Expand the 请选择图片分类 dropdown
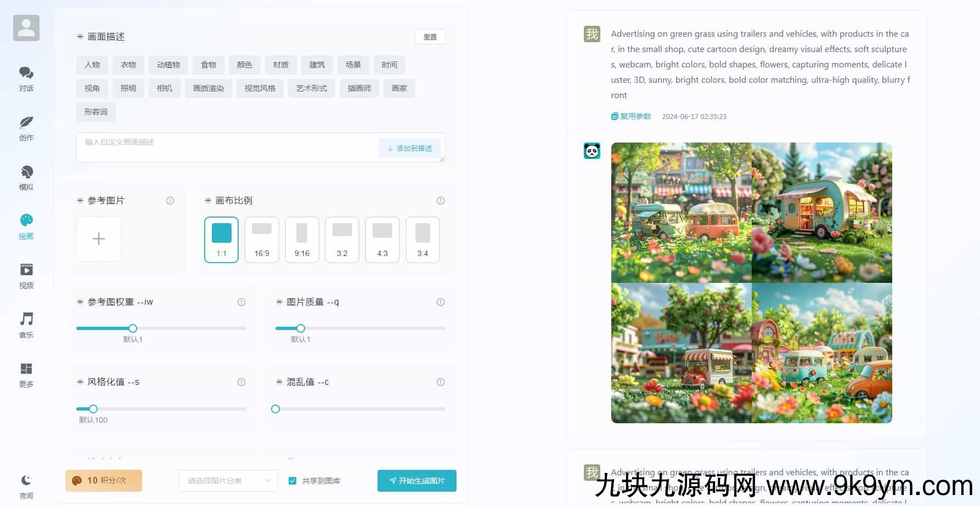 [x=228, y=481]
